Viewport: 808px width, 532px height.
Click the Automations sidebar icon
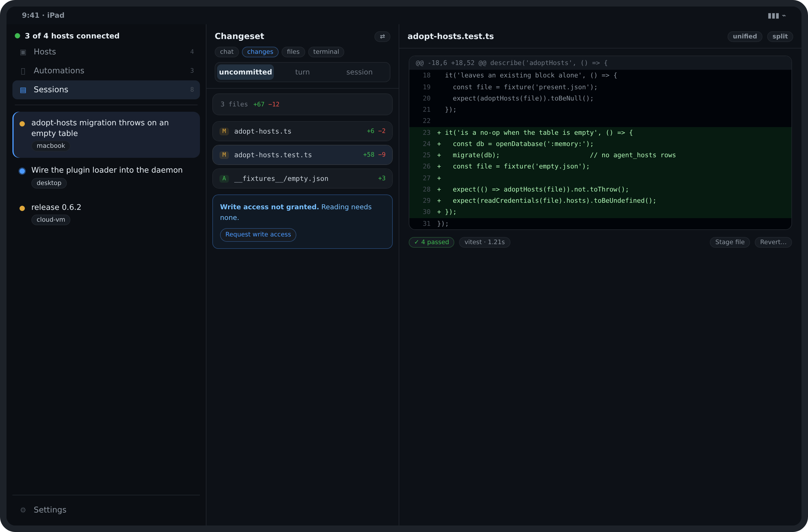pos(23,71)
